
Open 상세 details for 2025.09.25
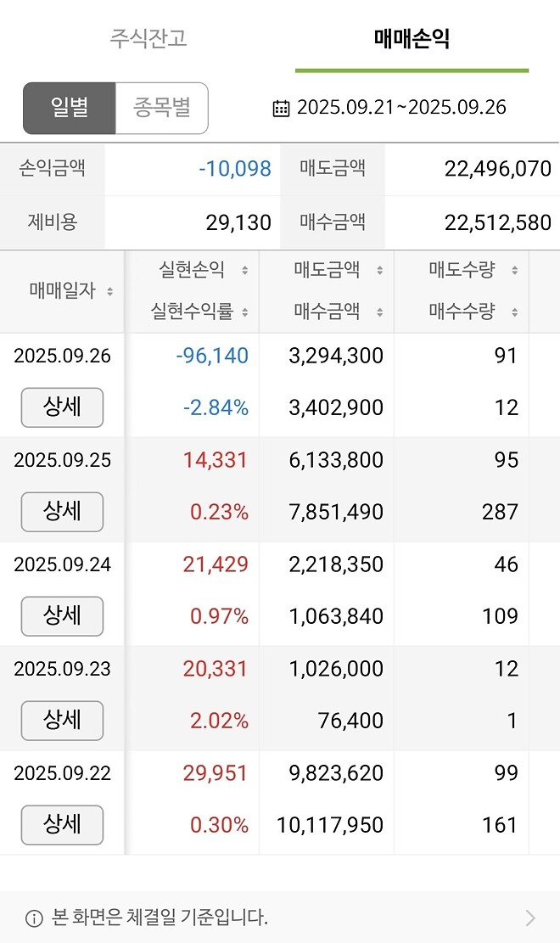(62, 512)
